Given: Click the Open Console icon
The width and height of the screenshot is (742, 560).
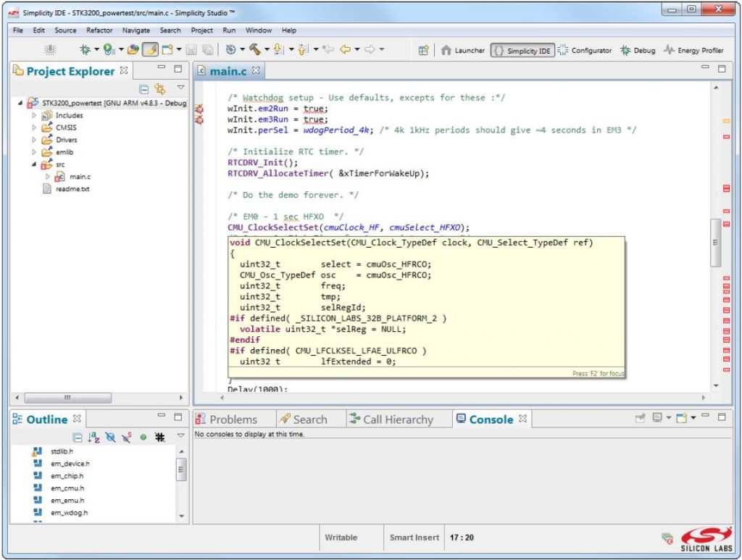Looking at the screenshot, I should pyautogui.click(x=681, y=418).
